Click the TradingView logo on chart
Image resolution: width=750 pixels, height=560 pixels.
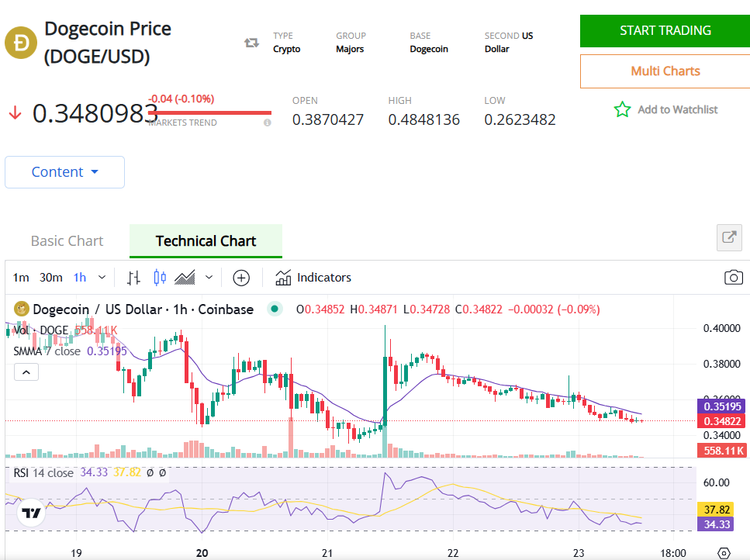click(x=32, y=513)
